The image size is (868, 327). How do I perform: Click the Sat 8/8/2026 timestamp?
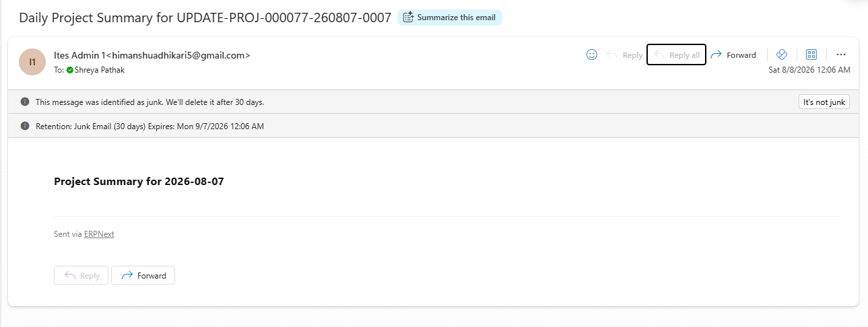point(809,70)
